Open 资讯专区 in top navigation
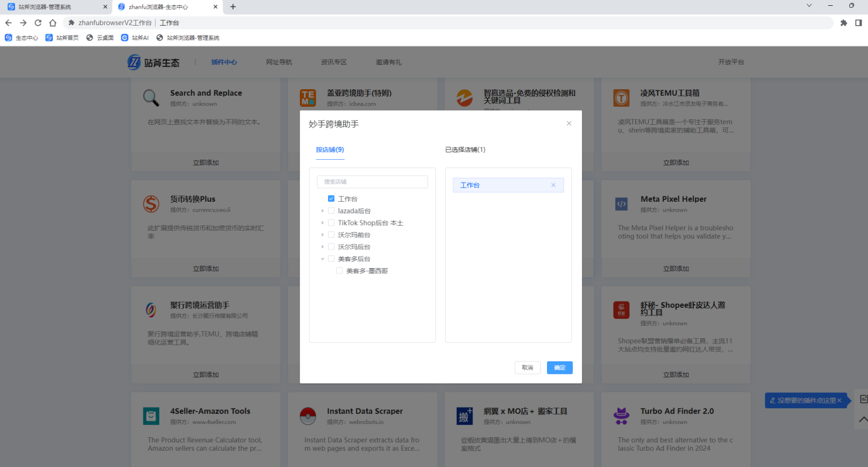The image size is (868, 467). [x=334, y=62]
